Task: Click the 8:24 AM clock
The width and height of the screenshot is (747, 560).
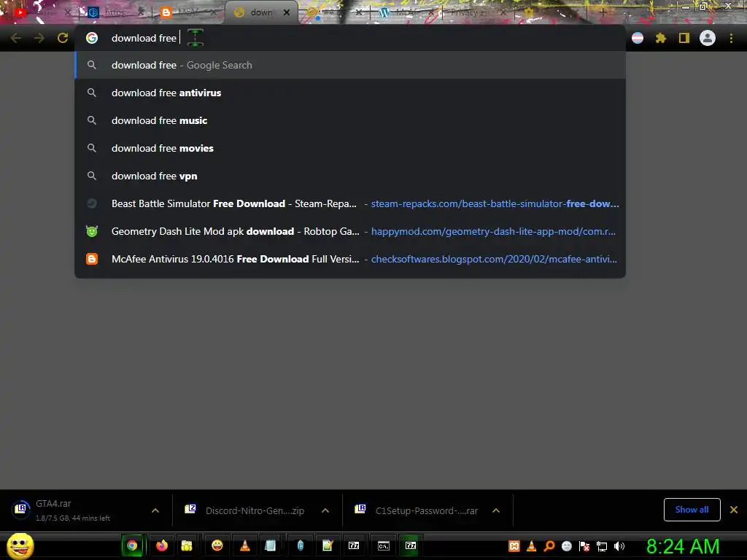Action: coord(683,546)
